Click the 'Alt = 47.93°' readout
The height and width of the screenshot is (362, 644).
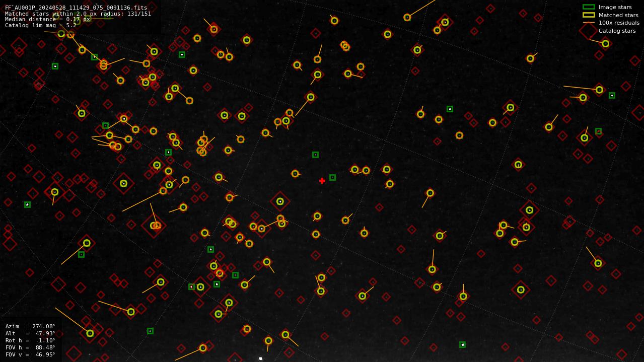pyautogui.click(x=30, y=333)
